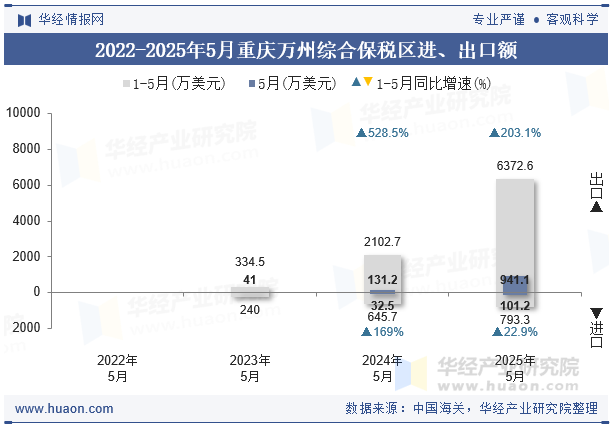Click the 10000 y-axis tick label
This screenshot has height=427, width=615.
pyautogui.click(x=23, y=113)
